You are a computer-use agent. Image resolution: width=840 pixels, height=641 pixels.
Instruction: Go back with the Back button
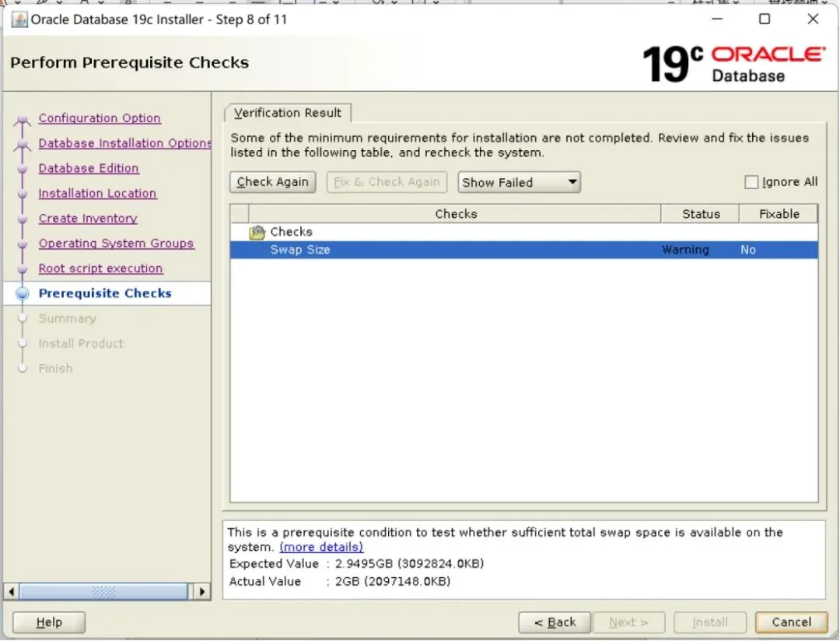555,622
